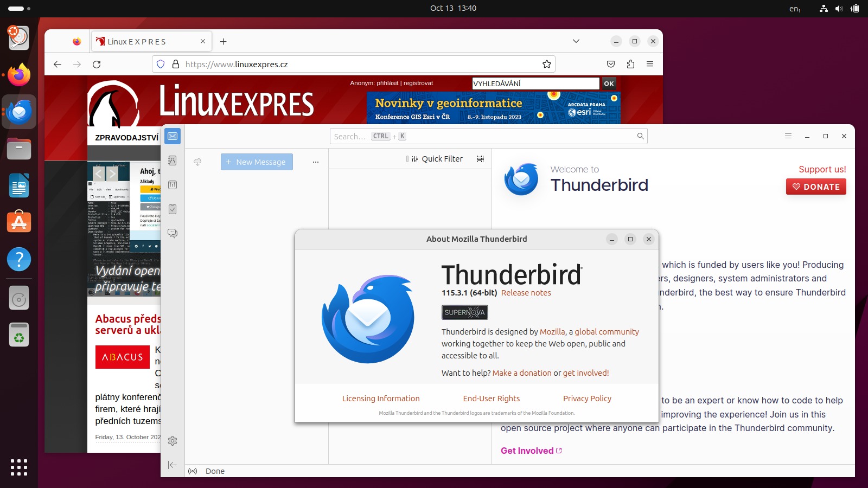Collapse the Thunderbird spaces toolbar
Viewport: 868px width, 488px height.
[x=173, y=465]
